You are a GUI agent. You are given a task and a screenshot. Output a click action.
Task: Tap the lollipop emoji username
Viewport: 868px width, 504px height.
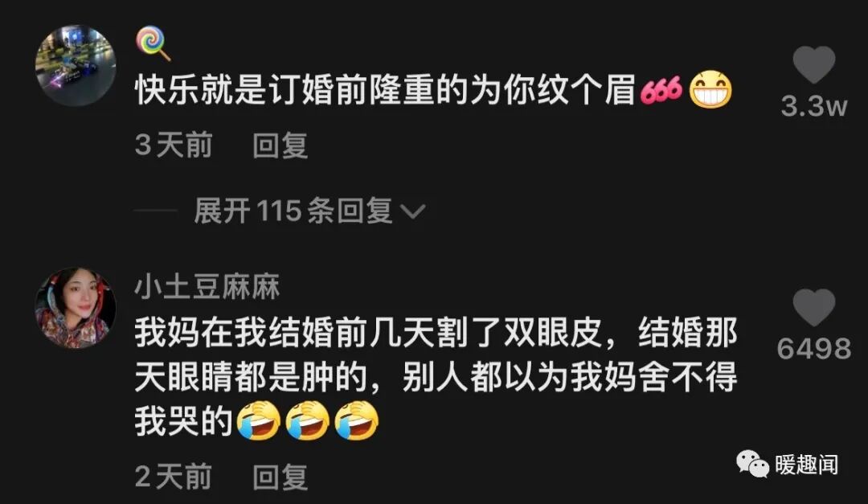click(154, 43)
